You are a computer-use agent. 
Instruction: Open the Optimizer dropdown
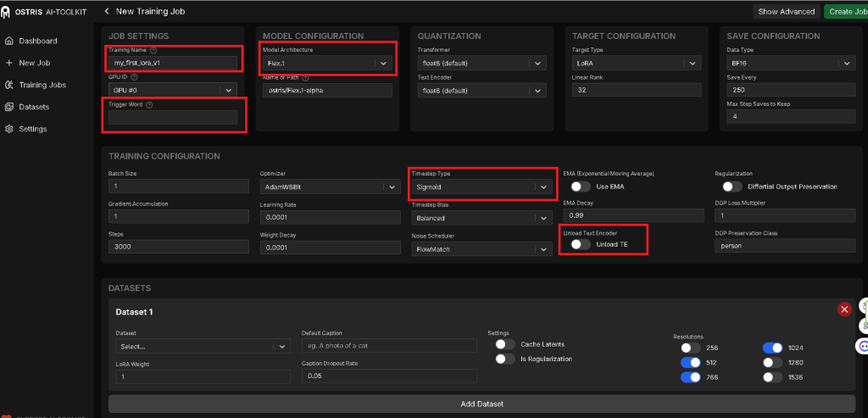(330, 187)
